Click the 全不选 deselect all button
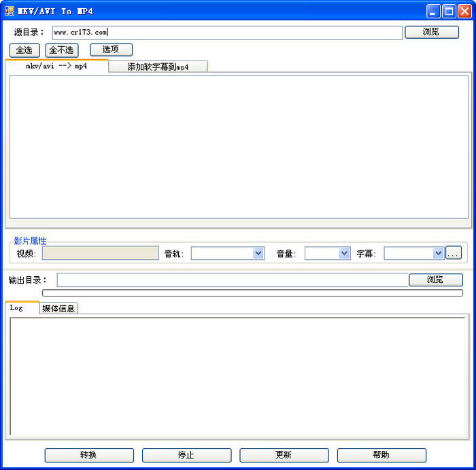This screenshot has width=476, height=470. point(62,50)
